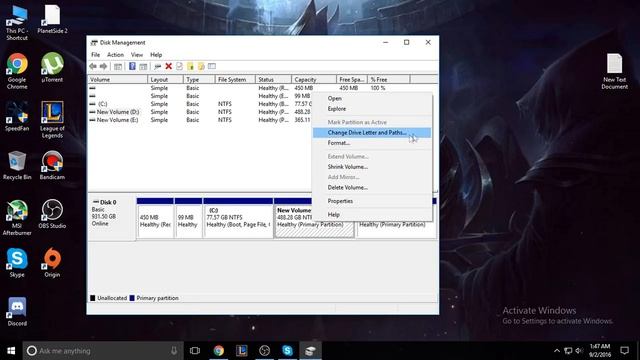The height and width of the screenshot is (360, 640).
Task: Click the properties checkmark sheet toolbar icon
Action: 179,66
